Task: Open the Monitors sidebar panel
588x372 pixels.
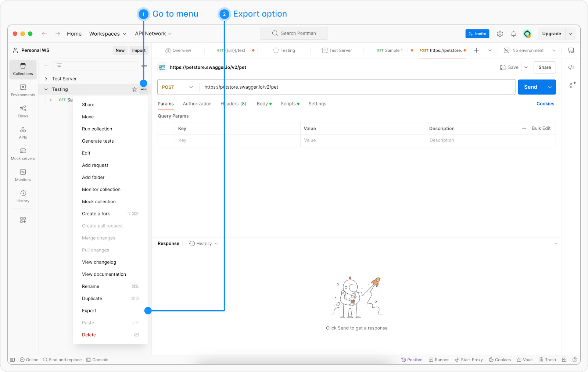Action: 23,175
